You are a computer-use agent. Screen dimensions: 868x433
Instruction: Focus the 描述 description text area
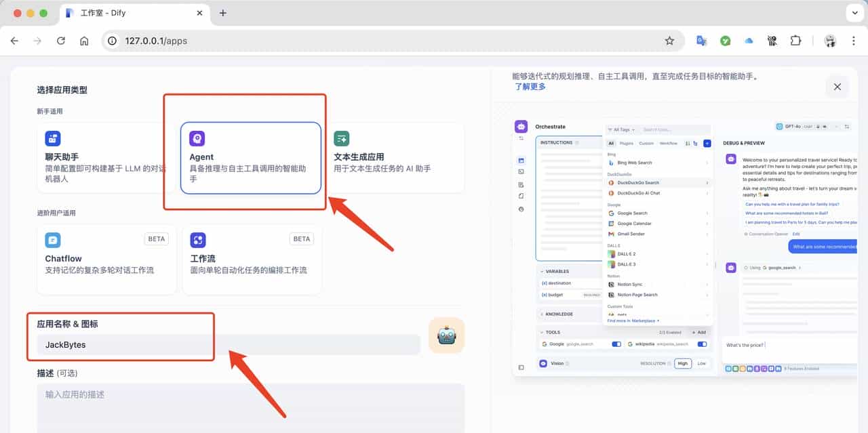tap(250, 407)
